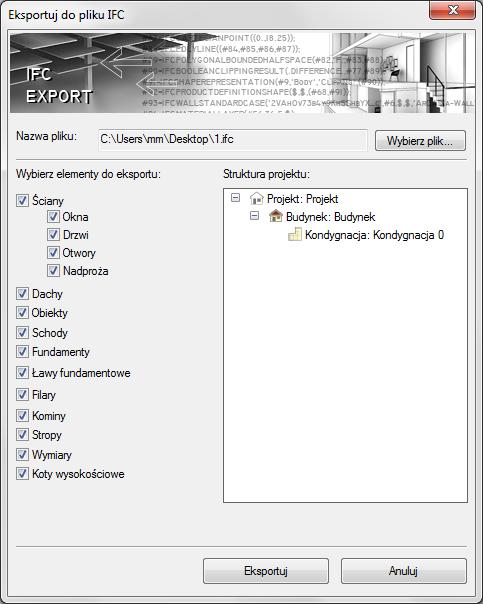
Task: Click the Eksportuj button
Action: coord(266,571)
